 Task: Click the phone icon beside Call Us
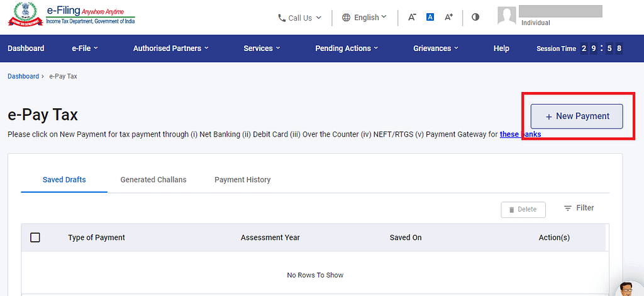pyautogui.click(x=281, y=18)
